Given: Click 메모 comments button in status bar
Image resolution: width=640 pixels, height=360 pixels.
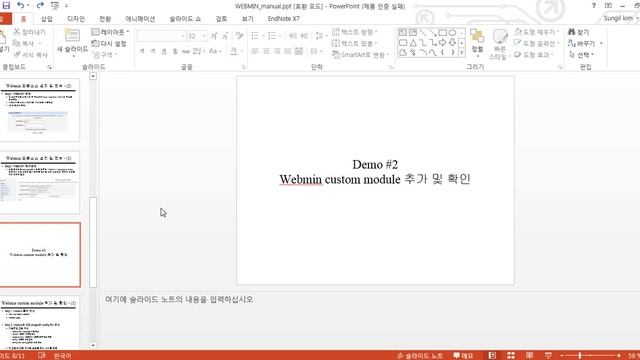Looking at the screenshot, I should click(x=463, y=356).
